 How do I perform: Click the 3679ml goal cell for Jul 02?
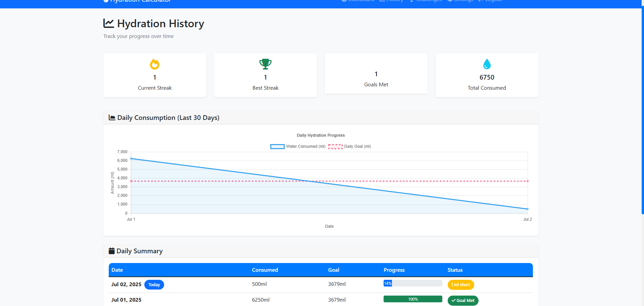pos(337,284)
